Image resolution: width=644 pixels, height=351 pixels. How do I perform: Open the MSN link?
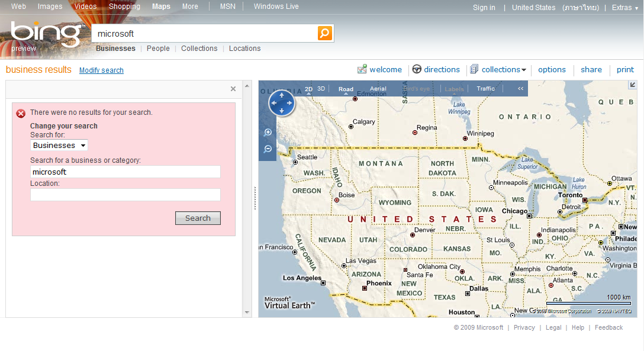click(x=228, y=7)
